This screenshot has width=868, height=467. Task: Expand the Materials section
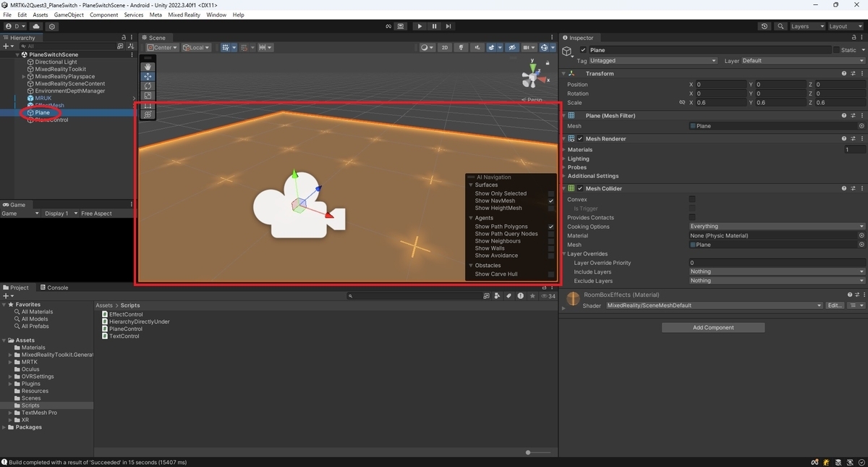(580, 150)
